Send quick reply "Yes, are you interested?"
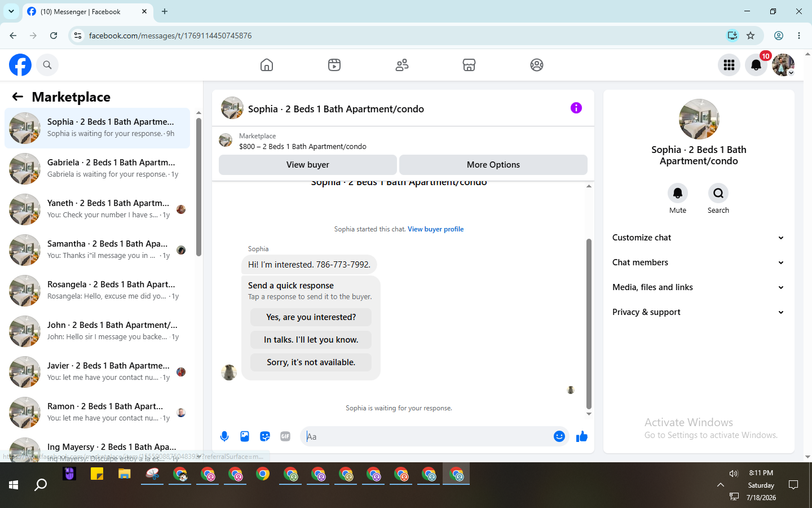This screenshot has height=508, width=812. [x=311, y=317]
